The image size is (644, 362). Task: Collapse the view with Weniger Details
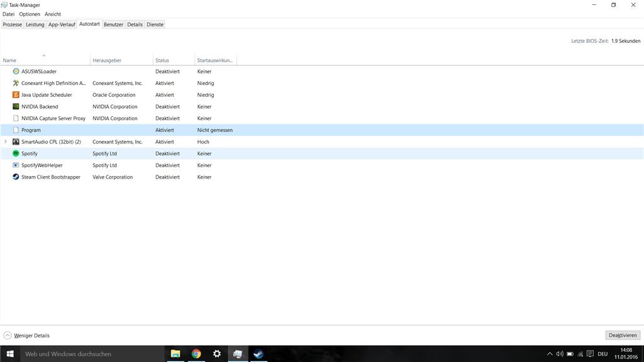pyautogui.click(x=26, y=336)
